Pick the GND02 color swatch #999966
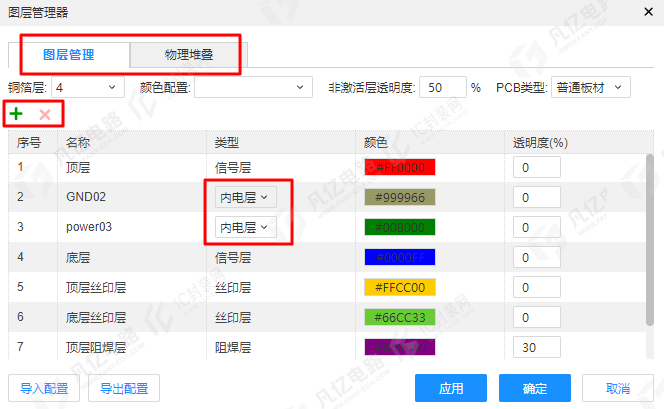The image size is (664, 409). (x=400, y=197)
